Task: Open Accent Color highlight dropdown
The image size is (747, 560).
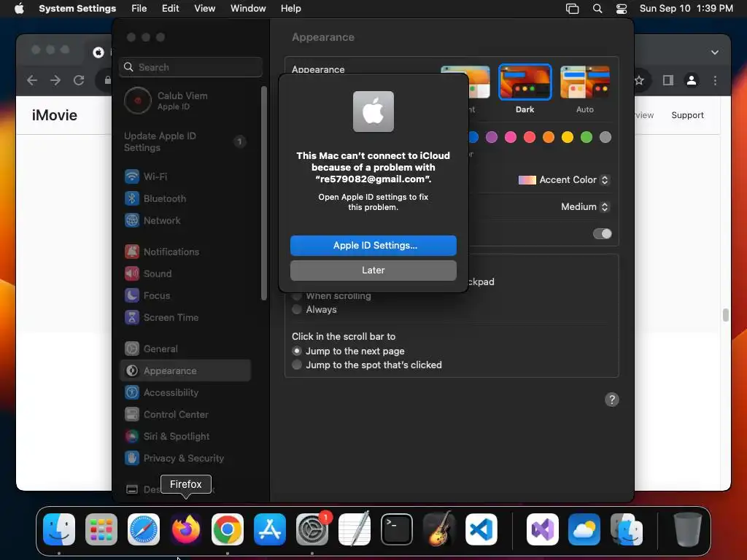Action: pos(564,180)
